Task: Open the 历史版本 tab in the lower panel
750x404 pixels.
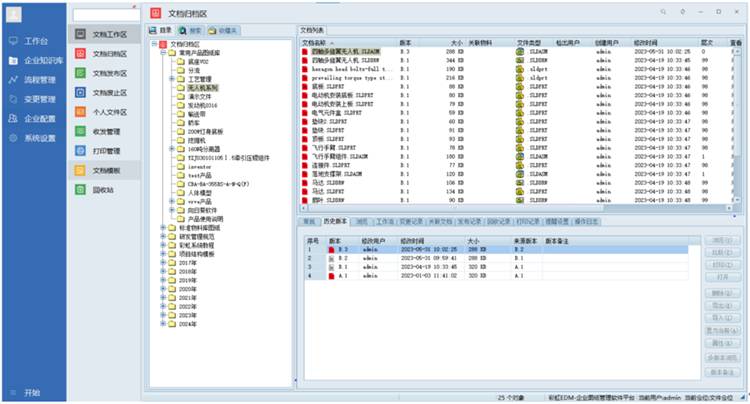Action: 335,221
